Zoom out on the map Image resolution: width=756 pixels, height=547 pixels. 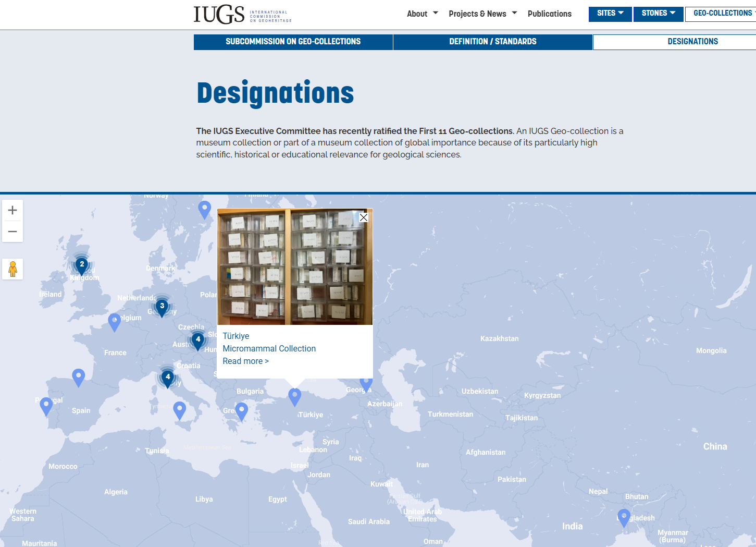point(13,232)
